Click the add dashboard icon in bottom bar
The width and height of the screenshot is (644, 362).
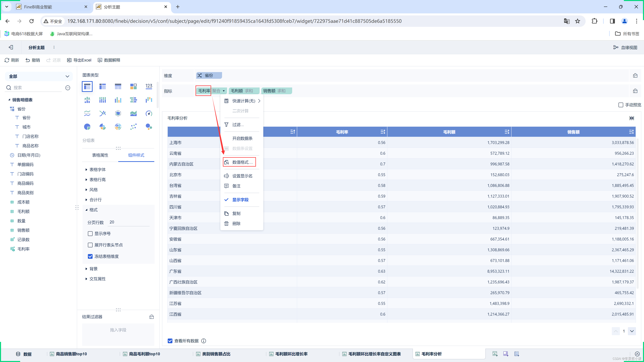coord(506,354)
